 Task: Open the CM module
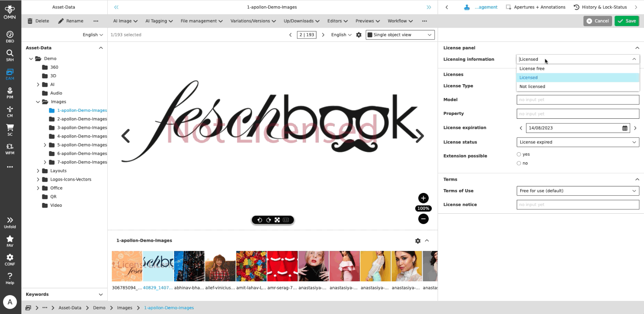point(10,111)
